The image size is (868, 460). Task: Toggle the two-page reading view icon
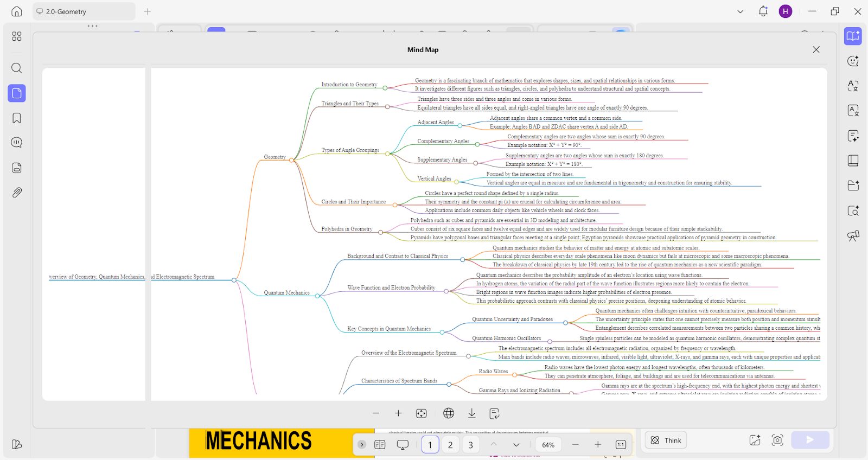[380, 445]
